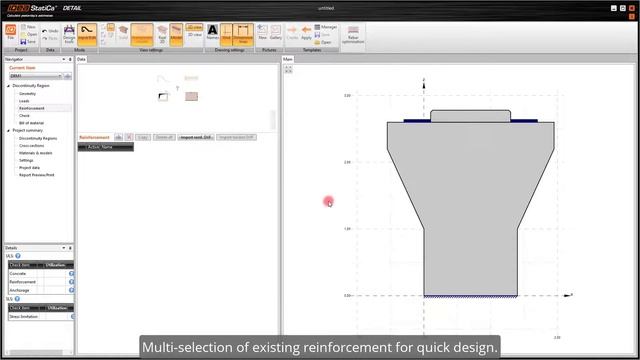640x360 pixels.
Task: Open Materials & models tree item
Action: pos(36,153)
